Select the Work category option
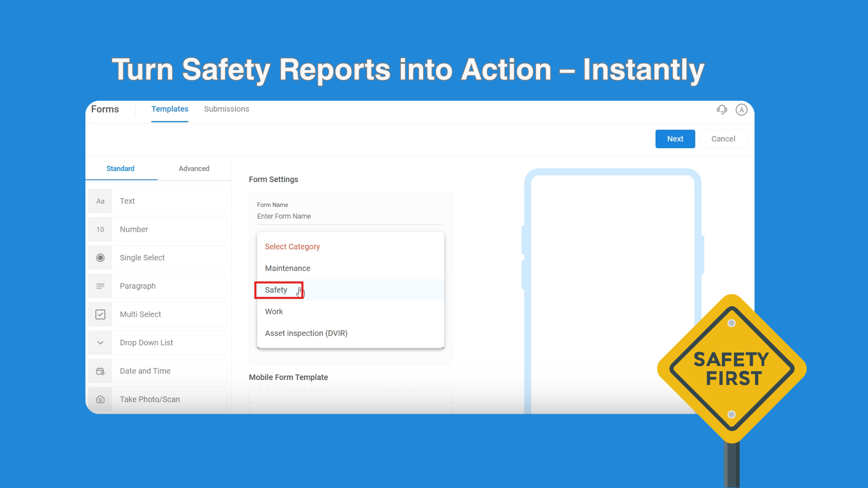 274,312
